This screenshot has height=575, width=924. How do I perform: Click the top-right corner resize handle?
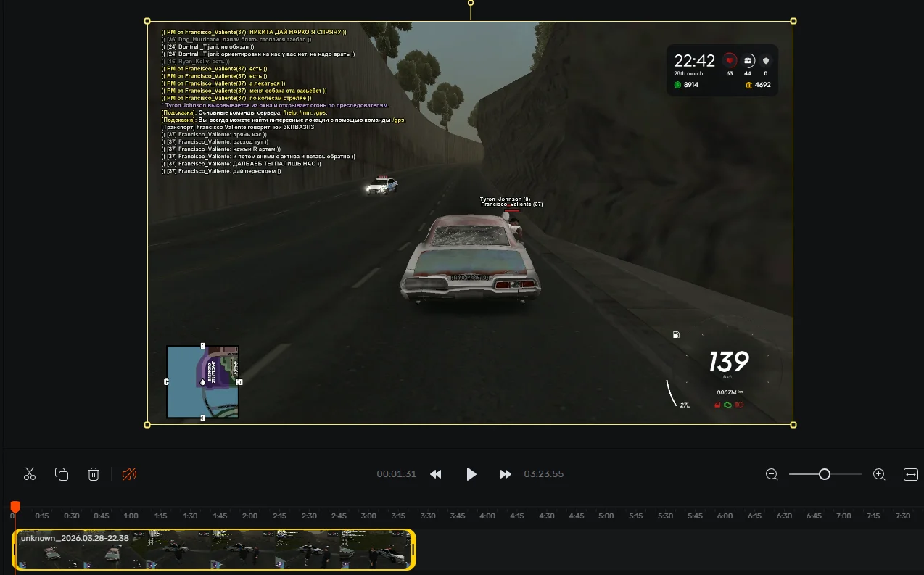[x=793, y=21]
